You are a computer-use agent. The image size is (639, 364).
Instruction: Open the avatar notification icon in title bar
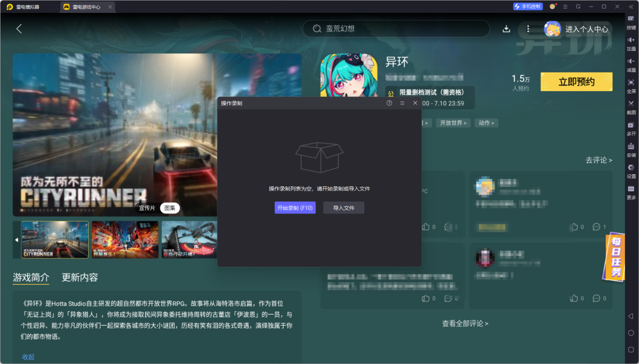pos(552,7)
